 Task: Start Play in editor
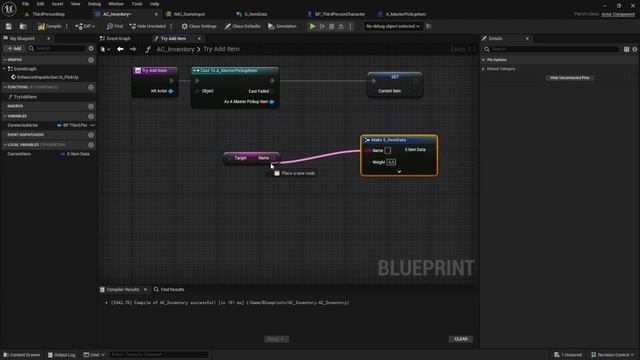[x=312, y=26]
